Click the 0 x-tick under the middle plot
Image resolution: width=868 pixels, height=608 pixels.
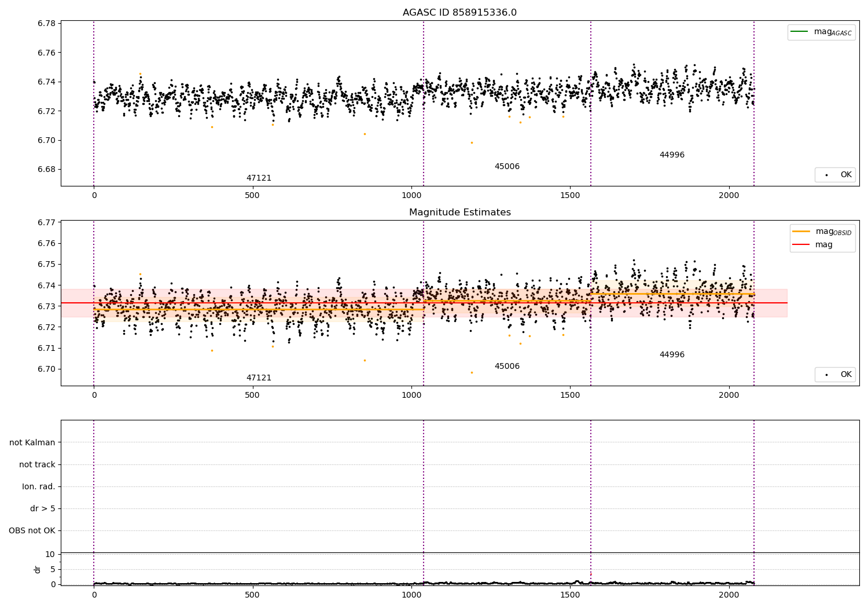click(x=94, y=395)
